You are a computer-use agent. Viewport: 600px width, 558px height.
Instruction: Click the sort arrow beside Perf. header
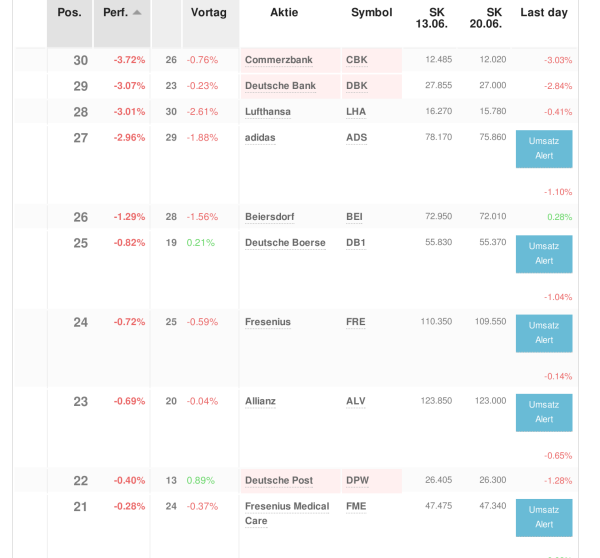click(x=137, y=13)
